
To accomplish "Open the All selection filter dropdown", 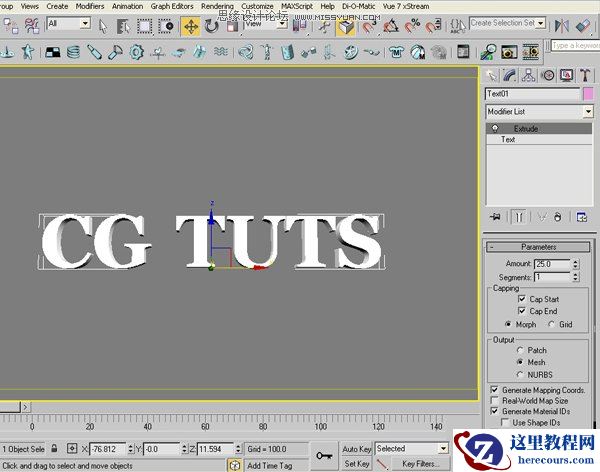I will coord(85,23).
